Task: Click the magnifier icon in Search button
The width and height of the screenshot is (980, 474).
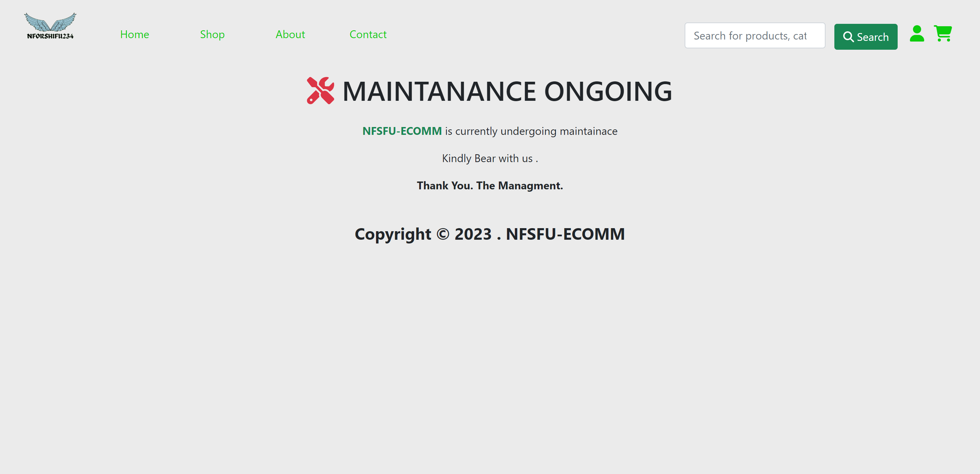Action: [848, 37]
